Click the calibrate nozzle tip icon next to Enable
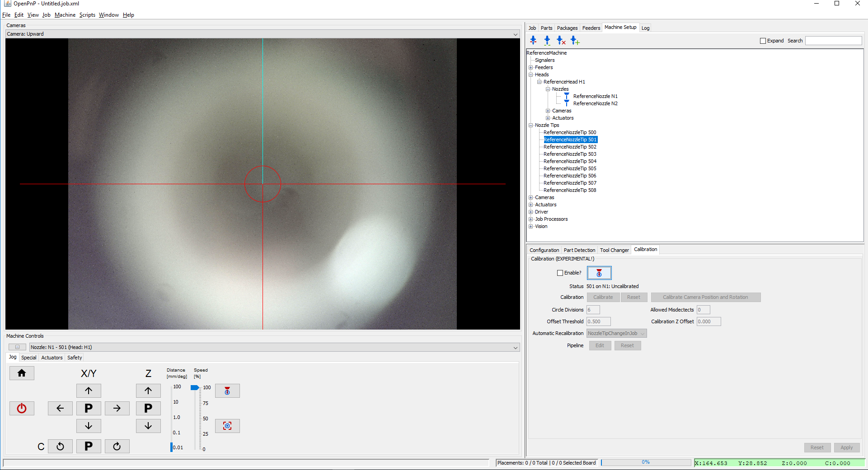868x470 pixels. [x=599, y=272]
